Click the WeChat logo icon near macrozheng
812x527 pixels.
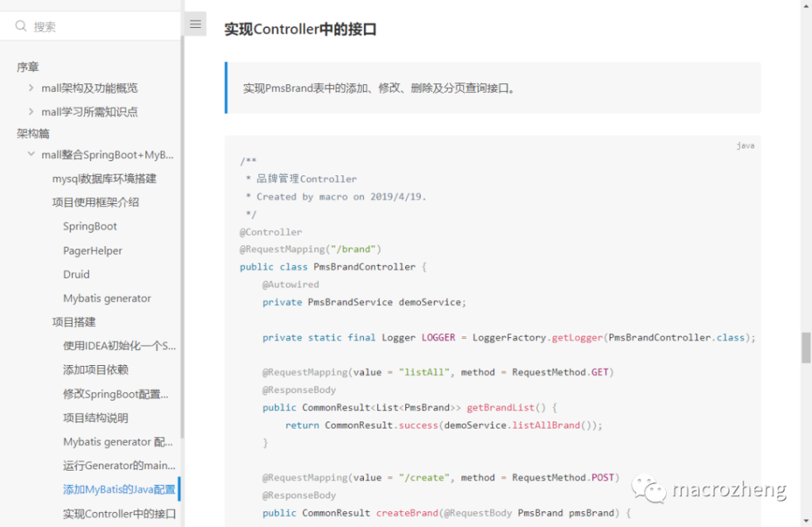pos(654,490)
